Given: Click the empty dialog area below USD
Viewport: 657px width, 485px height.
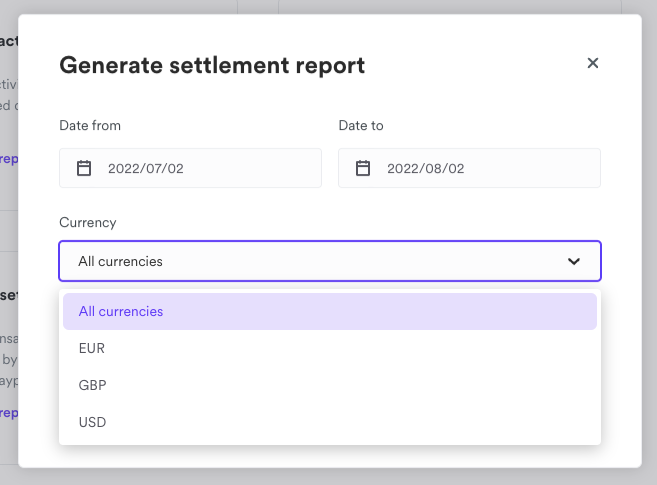Looking at the screenshot, I should click(329, 456).
